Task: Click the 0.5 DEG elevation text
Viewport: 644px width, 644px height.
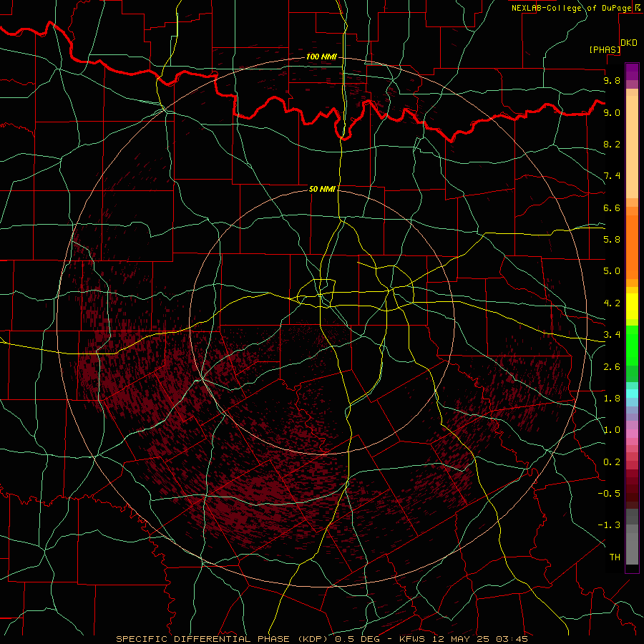Action: (x=358, y=639)
